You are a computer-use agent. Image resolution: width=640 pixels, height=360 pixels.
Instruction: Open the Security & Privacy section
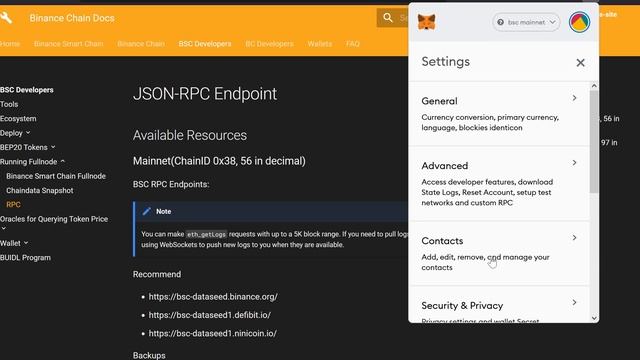499,305
